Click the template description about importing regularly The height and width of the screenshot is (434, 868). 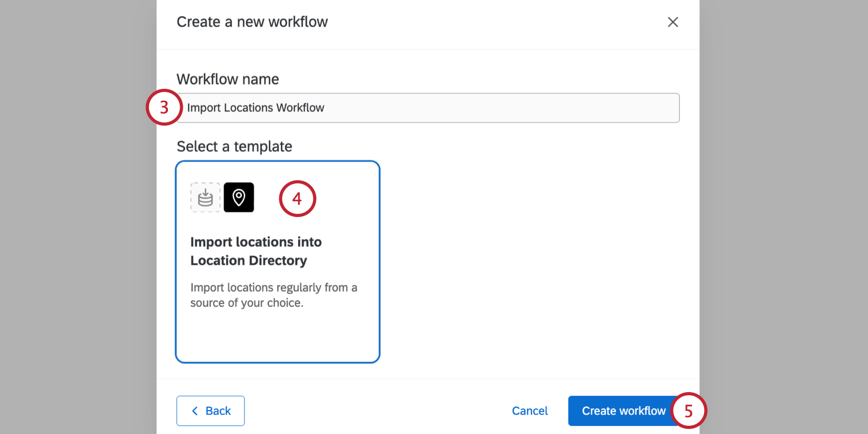coord(273,295)
